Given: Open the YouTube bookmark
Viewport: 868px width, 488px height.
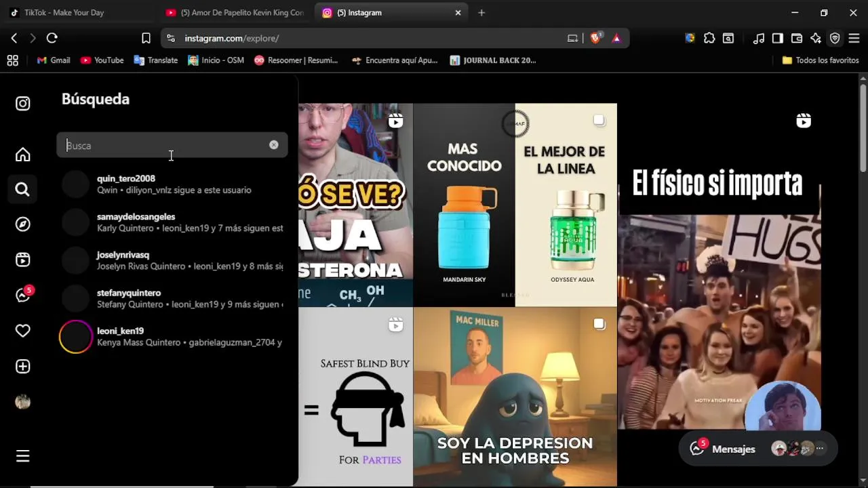Looking at the screenshot, I should 102,60.
